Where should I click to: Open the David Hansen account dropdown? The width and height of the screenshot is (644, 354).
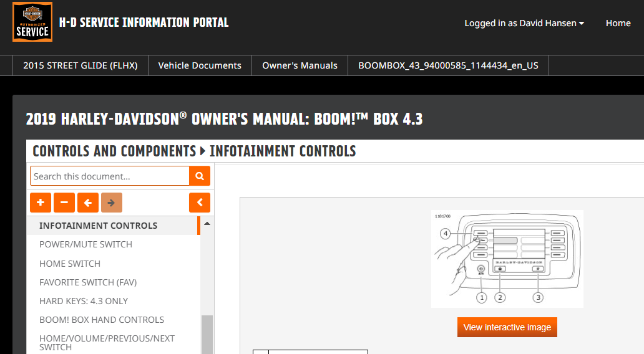pos(524,23)
